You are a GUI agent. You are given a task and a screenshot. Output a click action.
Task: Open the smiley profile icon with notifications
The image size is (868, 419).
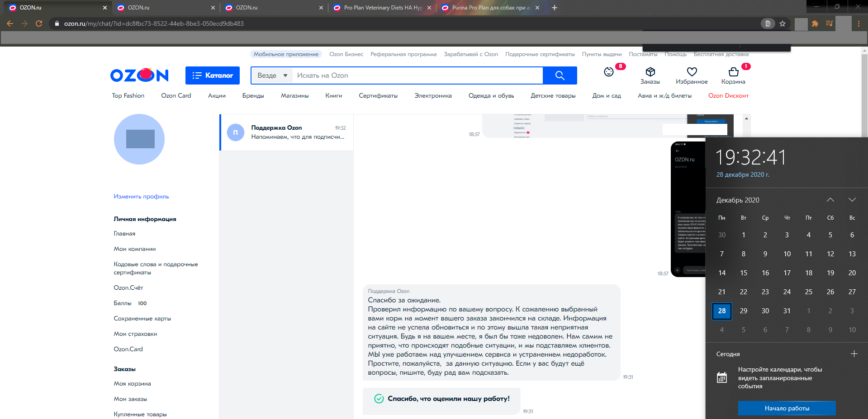[609, 72]
